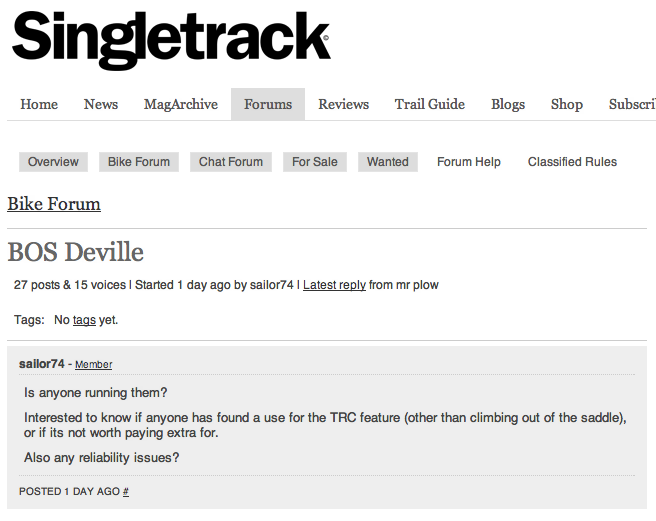Image resolution: width=656 pixels, height=521 pixels.
Task: Open Forum Help
Action: pos(469,162)
